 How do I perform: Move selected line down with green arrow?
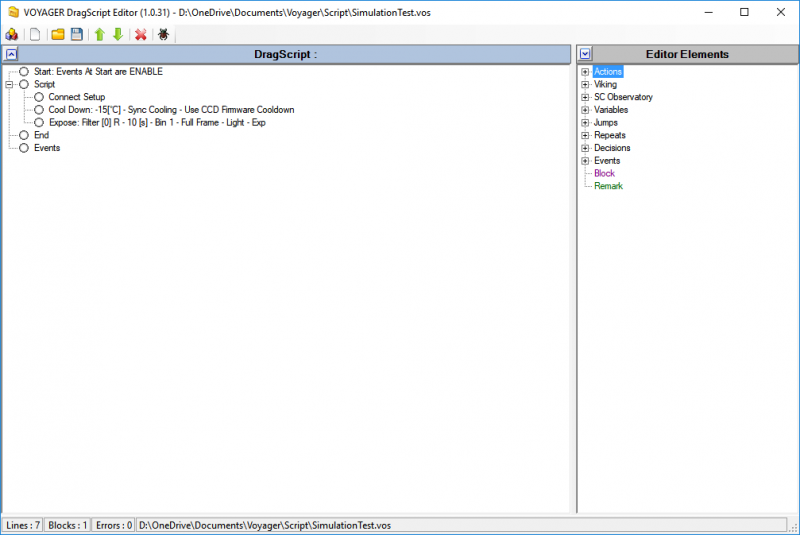click(x=118, y=34)
